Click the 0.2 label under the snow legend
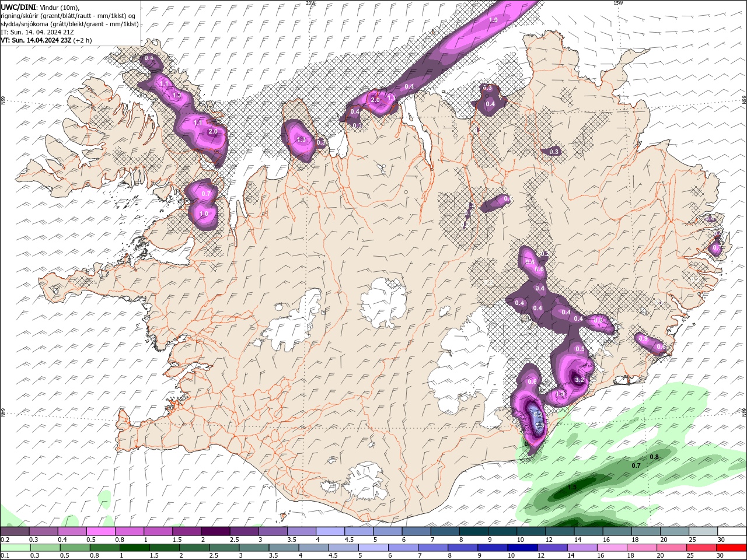This screenshot has width=747, height=560. click(x=5, y=540)
